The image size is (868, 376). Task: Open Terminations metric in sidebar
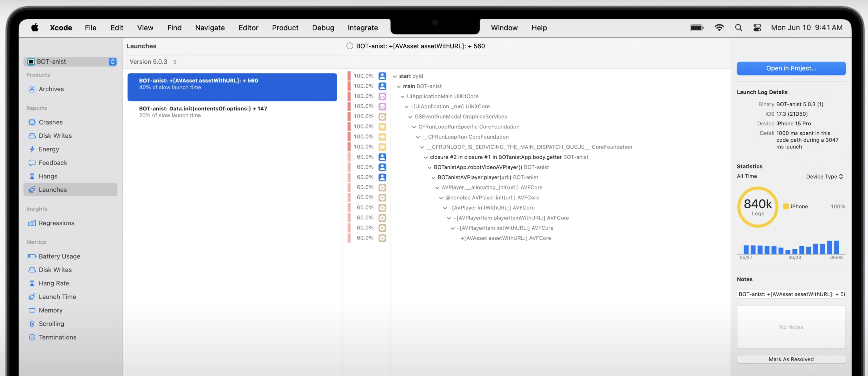[x=57, y=337]
